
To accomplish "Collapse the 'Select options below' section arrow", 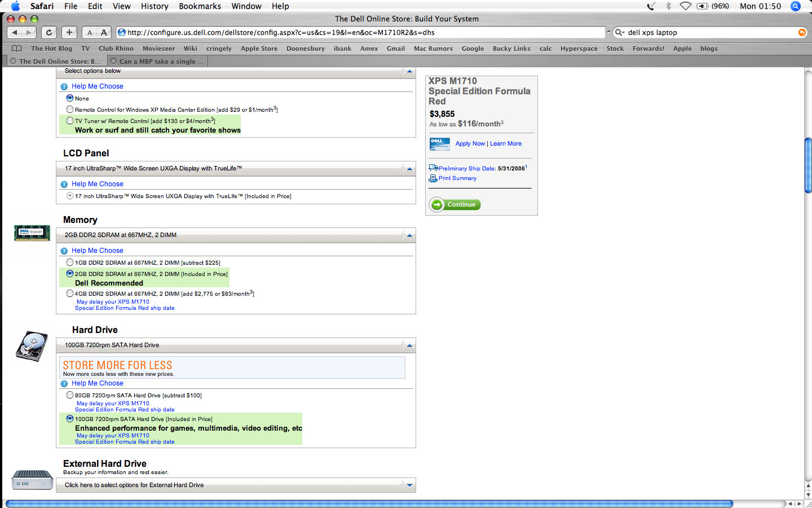I will [410, 71].
